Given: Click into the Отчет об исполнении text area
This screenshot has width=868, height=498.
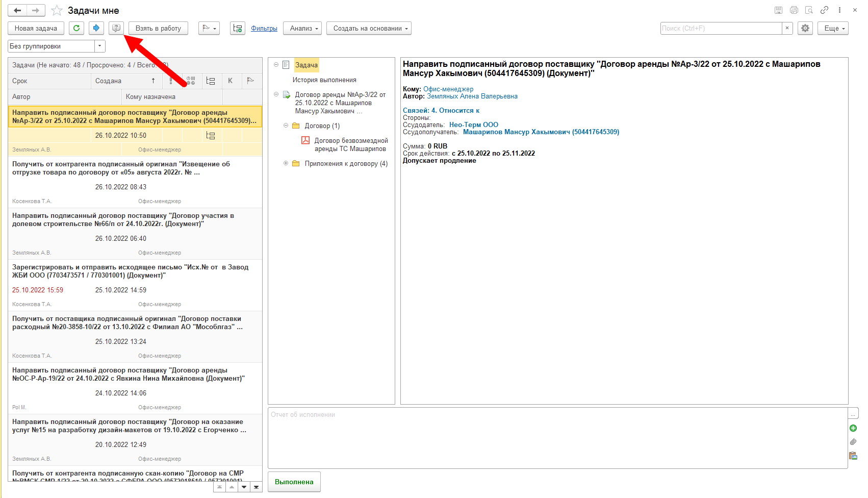Looking at the screenshot, I should pos(557,438).
